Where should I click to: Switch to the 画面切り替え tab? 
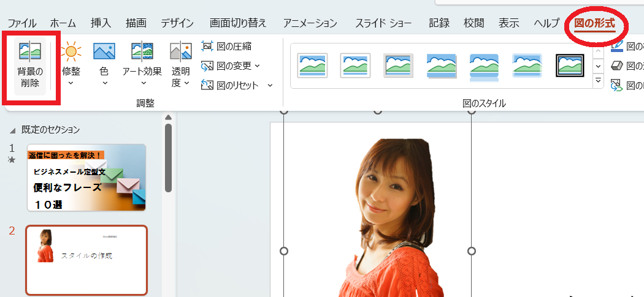pos(238,23)
